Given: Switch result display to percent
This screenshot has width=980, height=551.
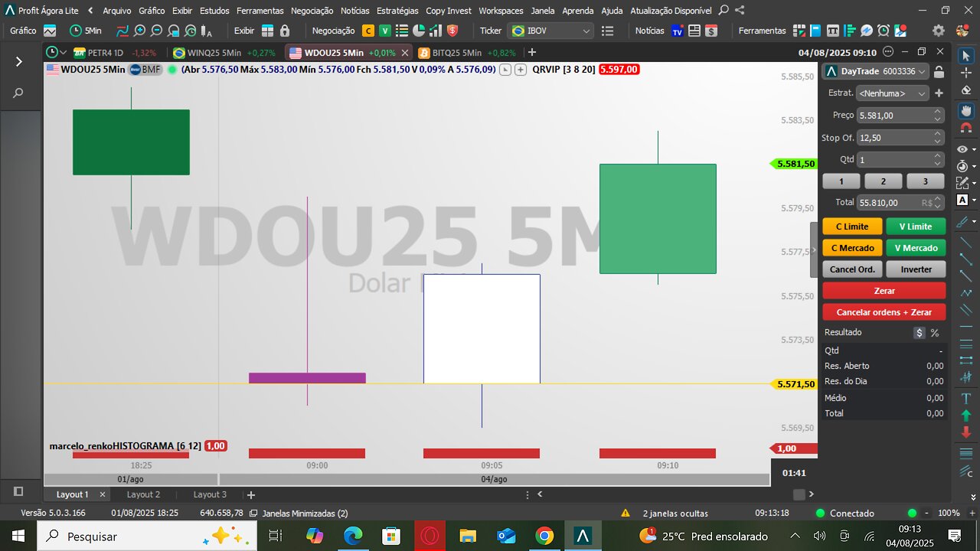Looking at the screenshot, I should point(935,333).
